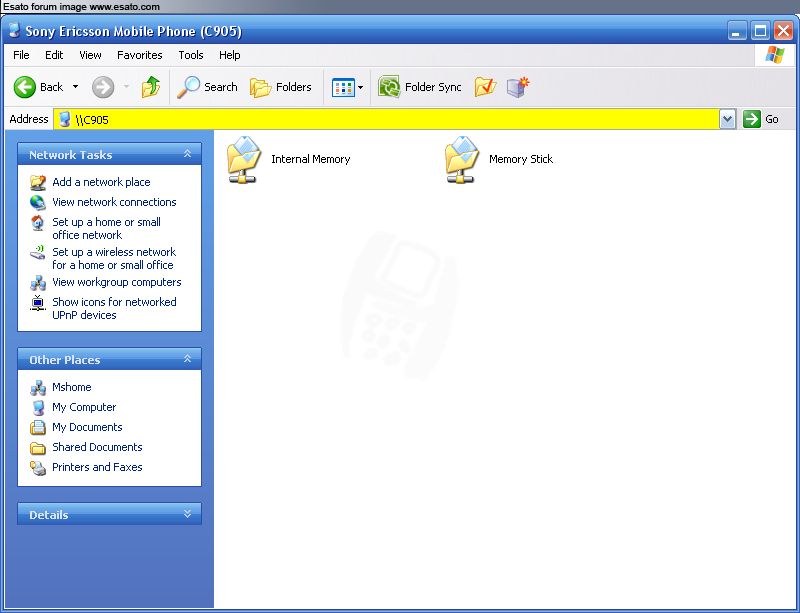Collapse the Network Tasks panel
The height and width of the screenshot is (613, 800).
coord(187,154)
